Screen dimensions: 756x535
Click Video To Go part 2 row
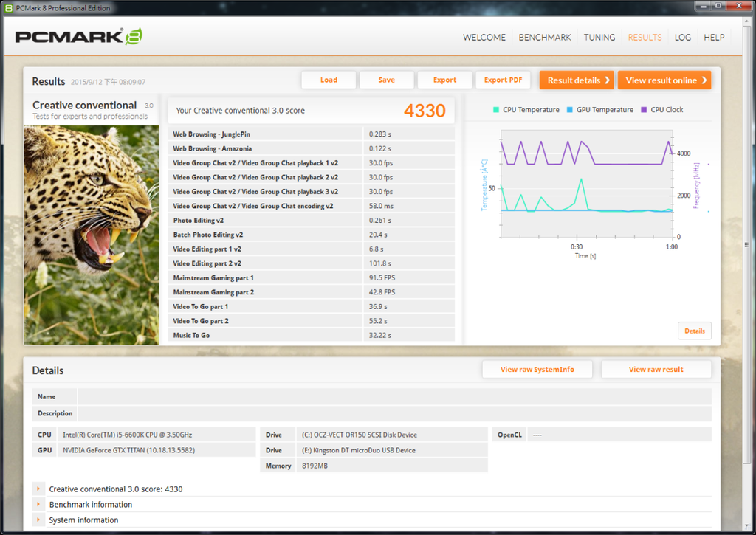tap(311, 321)
